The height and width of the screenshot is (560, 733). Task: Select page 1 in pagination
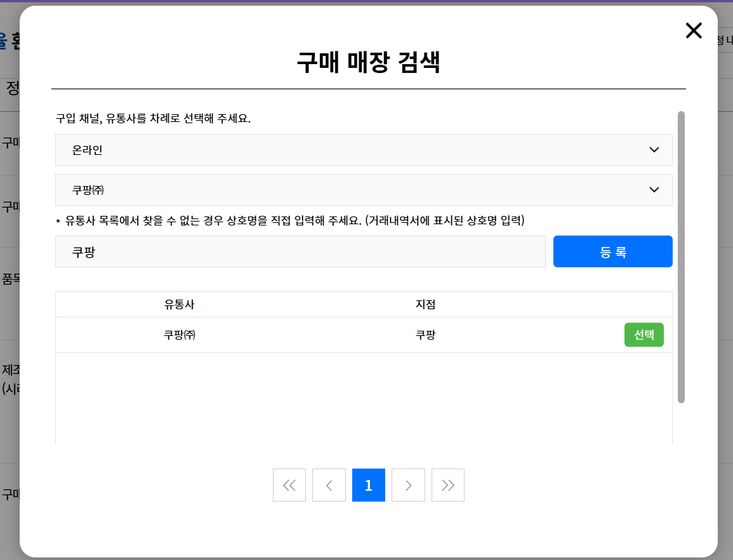click(368, 485)
